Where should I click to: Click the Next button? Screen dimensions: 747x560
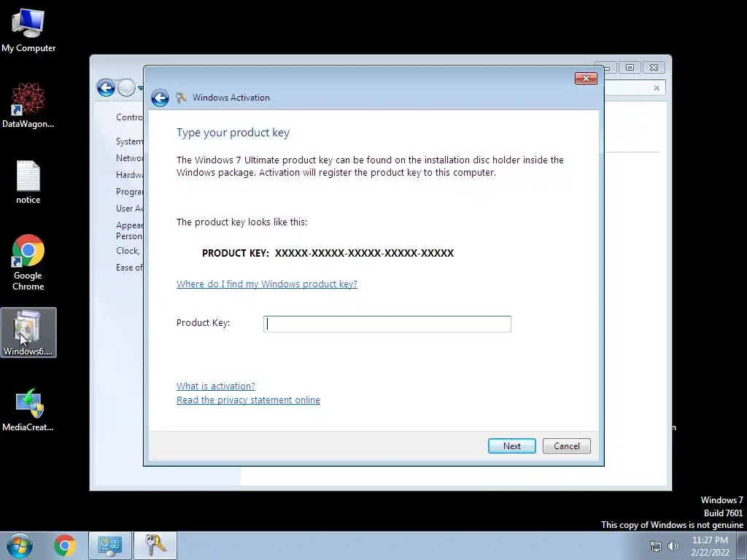point(511,446)
